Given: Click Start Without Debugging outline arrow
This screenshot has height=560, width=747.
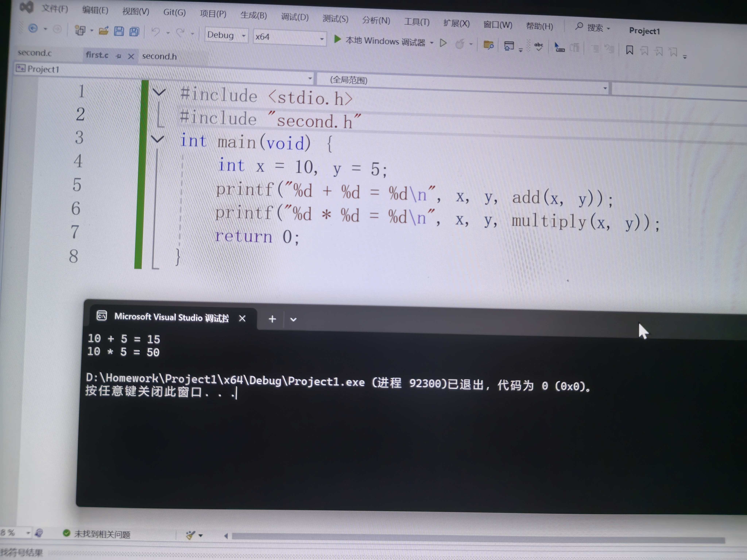Looking at the screenshot, I should [x=443, y=43].
